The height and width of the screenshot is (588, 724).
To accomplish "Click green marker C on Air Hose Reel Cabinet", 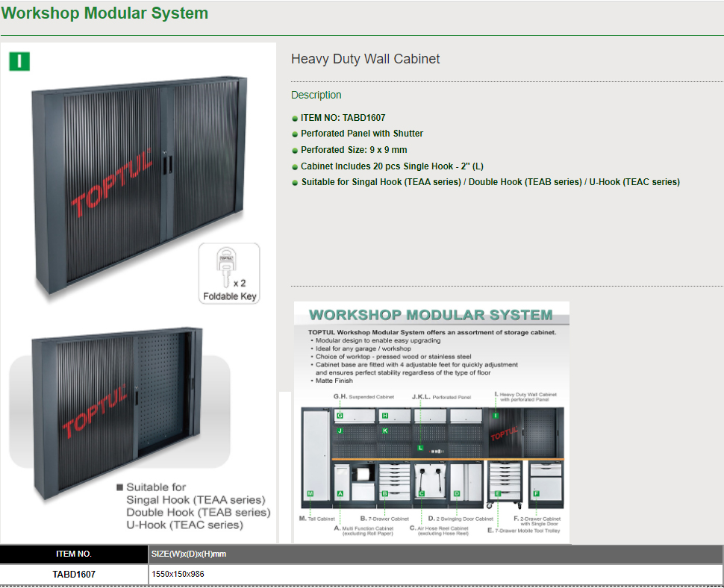I will [421, 493].
